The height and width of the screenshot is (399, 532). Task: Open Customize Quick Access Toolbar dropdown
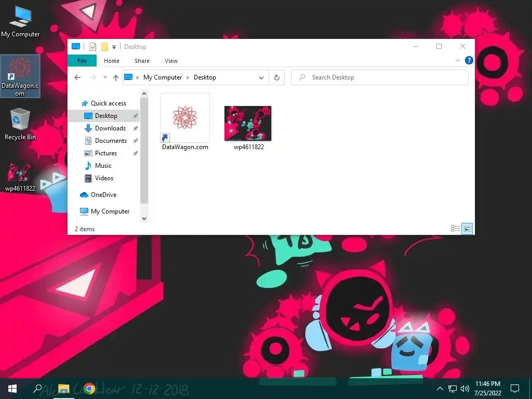(114, 47)
